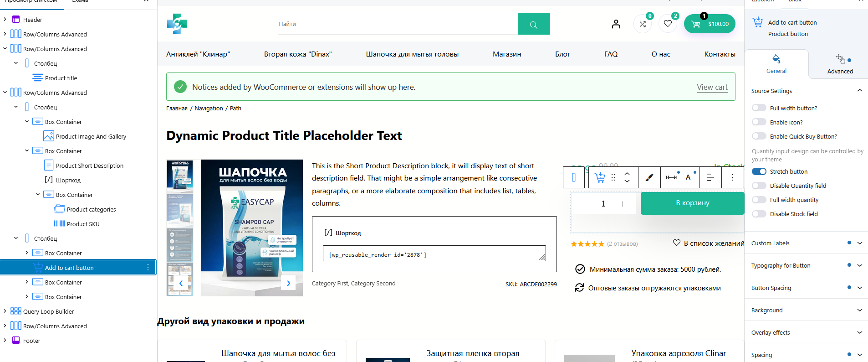Open the compare icon with the 0 badge
The height and width of the screenshot is (362, 868).
pos(643,24)
